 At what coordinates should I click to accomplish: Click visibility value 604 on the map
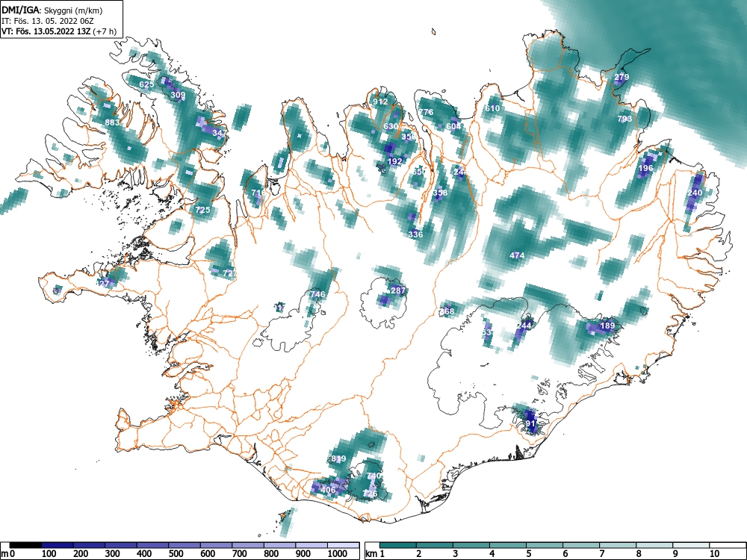click(x=453, y=126)
